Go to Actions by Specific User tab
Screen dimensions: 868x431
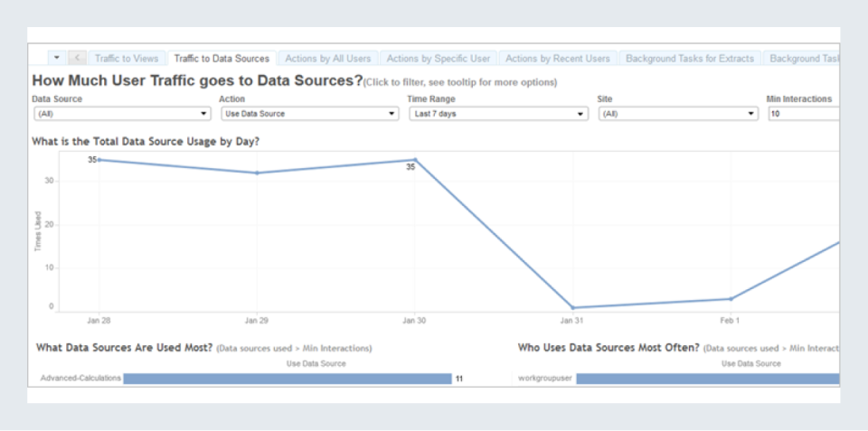438,59
